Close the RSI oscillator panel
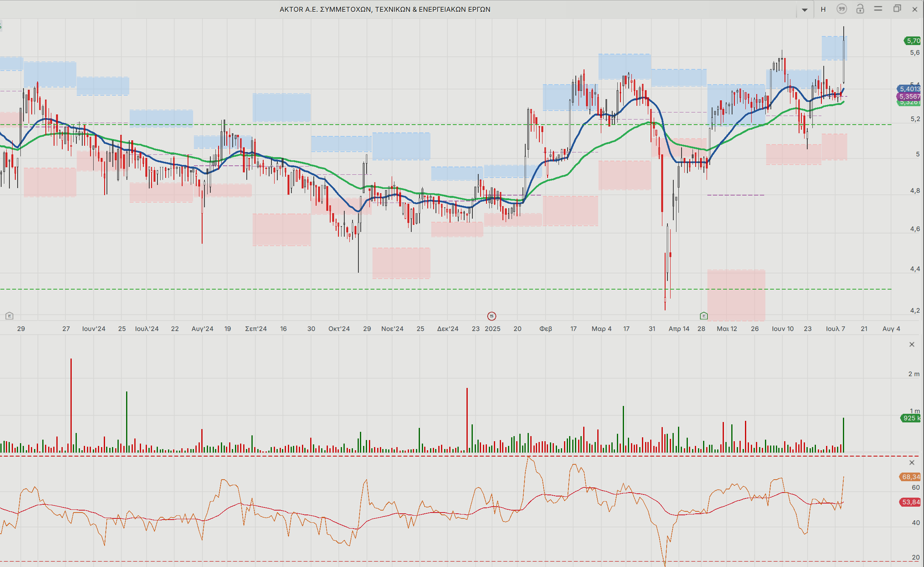 point(912,463)
